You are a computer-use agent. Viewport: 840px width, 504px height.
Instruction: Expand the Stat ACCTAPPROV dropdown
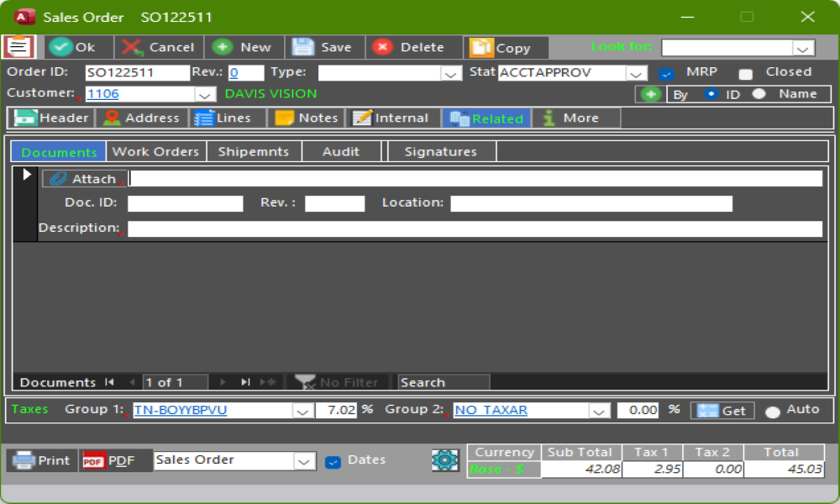pos(638,73)
